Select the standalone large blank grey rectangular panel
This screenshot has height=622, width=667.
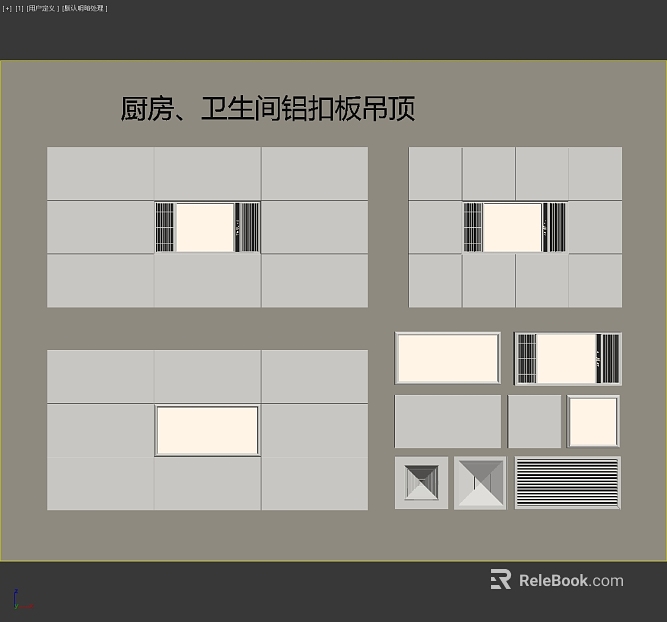[x=448, y=421]
